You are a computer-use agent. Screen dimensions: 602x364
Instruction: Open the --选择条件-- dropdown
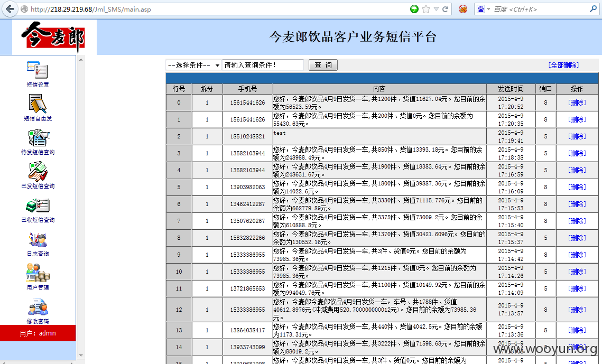click(x=194, y=65)
